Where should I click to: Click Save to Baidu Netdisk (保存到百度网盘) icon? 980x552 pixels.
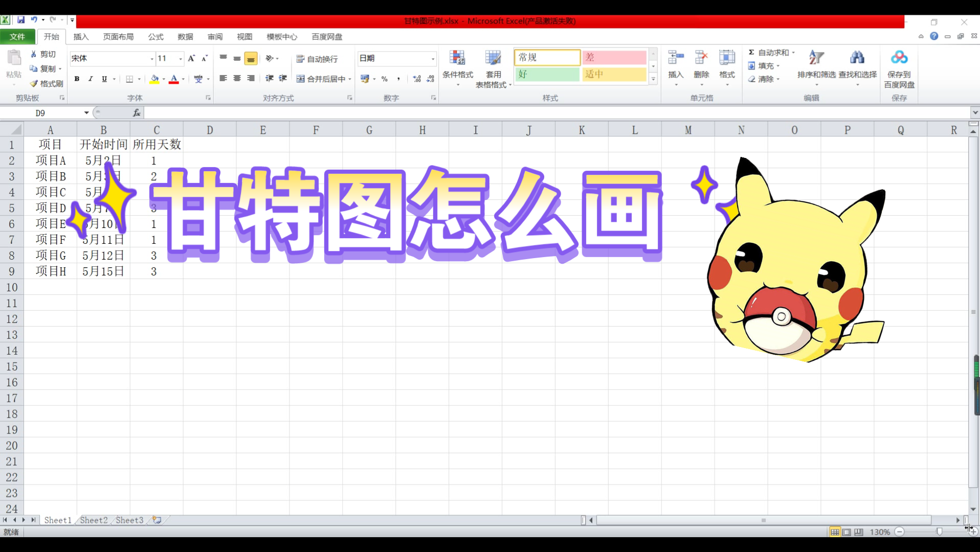click(899, 58)
